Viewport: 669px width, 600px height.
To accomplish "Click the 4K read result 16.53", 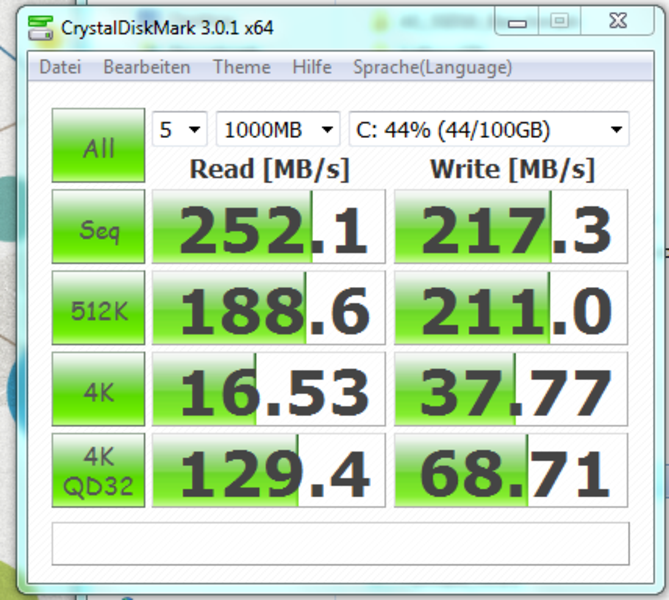I will pyautogui.click(x=269, y=389).
